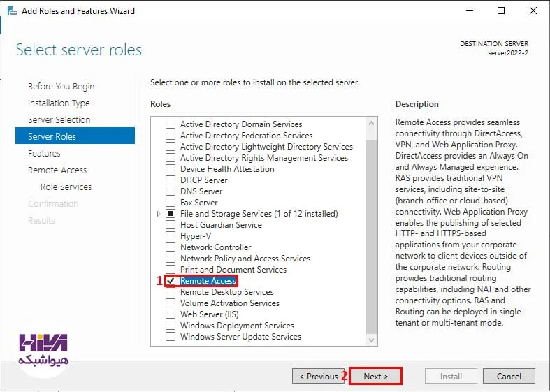Select the Fax Server role checkbox
The height and width of the screenshot is (392, 550).
coord(171,203)
